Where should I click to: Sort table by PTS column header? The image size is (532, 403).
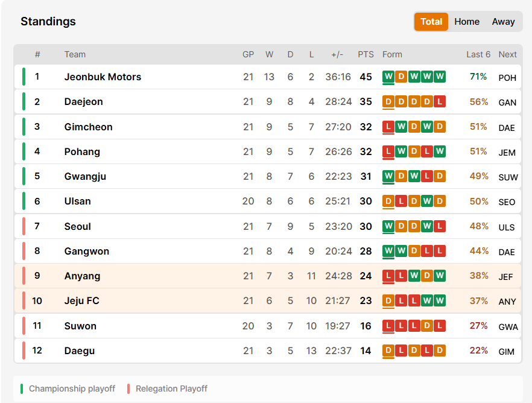pyautogui.click(x=366, y=54)
